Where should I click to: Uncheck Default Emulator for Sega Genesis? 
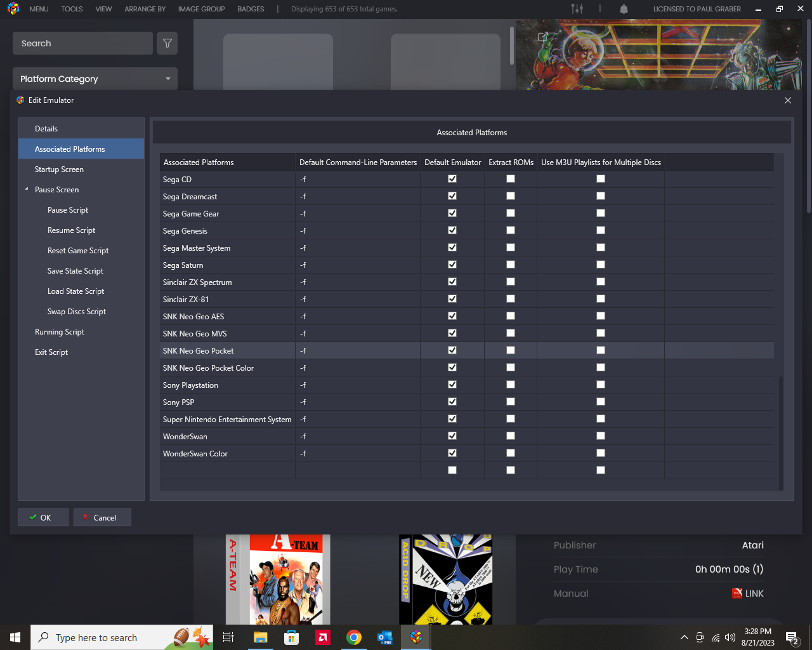tap(452, 230)
